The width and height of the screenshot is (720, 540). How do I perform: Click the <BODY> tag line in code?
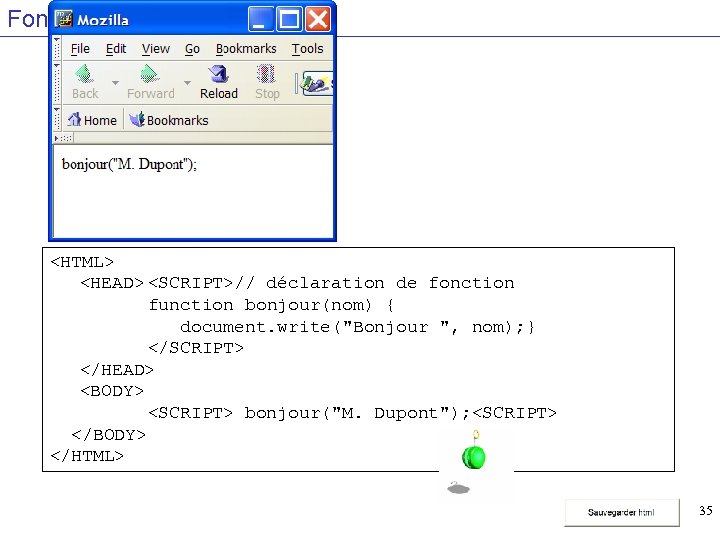click(112, 391)
